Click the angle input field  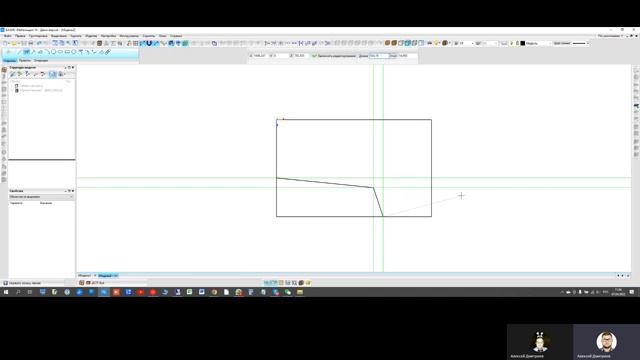(407, 56)
